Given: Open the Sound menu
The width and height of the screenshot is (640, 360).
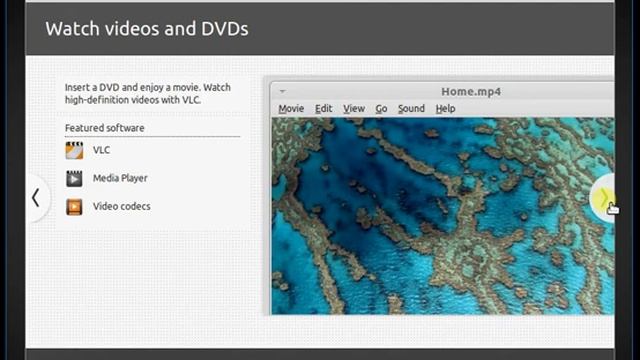Looking at the screenshot, I should [411, 109].
